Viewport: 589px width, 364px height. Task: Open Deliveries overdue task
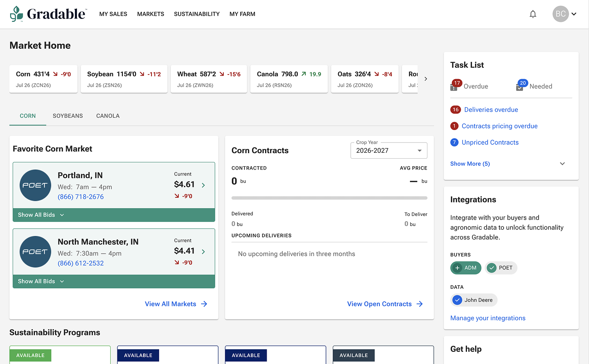[491, 109]
